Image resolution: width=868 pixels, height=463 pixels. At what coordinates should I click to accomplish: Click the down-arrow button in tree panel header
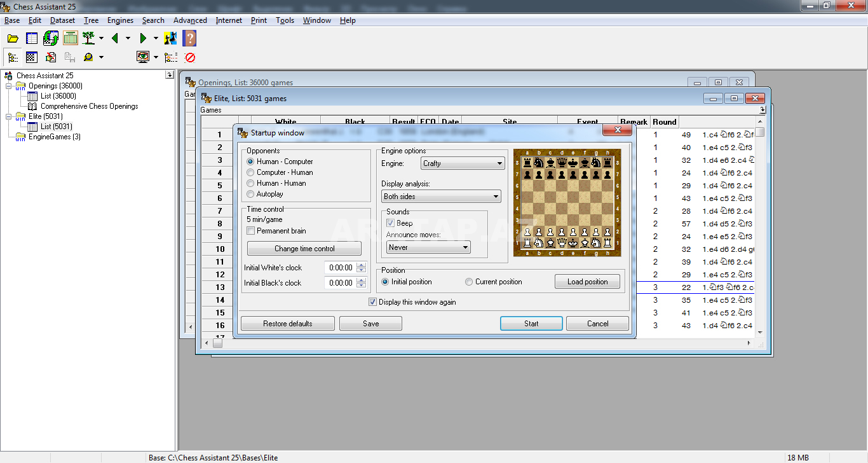point(169,74)
